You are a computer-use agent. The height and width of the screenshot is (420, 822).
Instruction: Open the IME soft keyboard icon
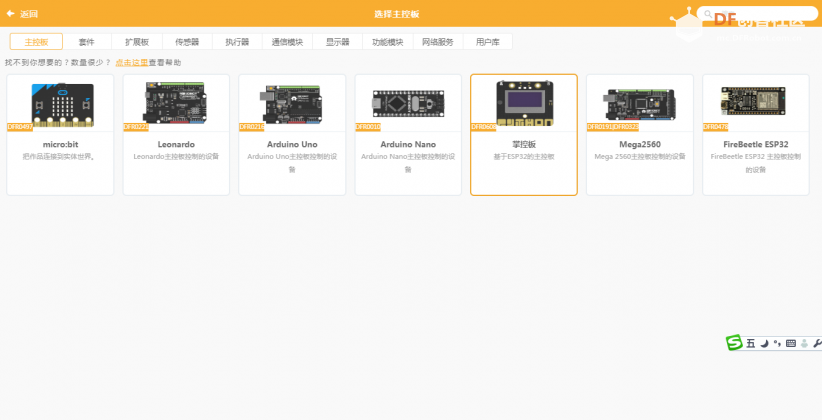pos(791,343)
